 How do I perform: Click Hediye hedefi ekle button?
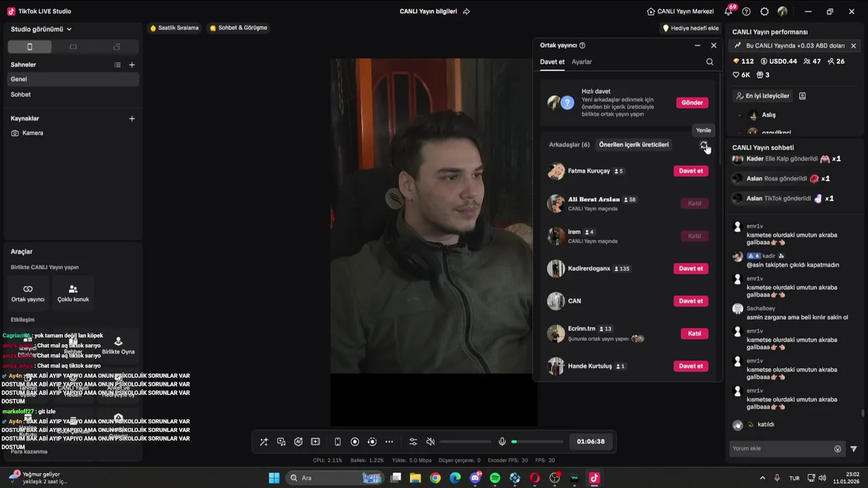(691, 28)
